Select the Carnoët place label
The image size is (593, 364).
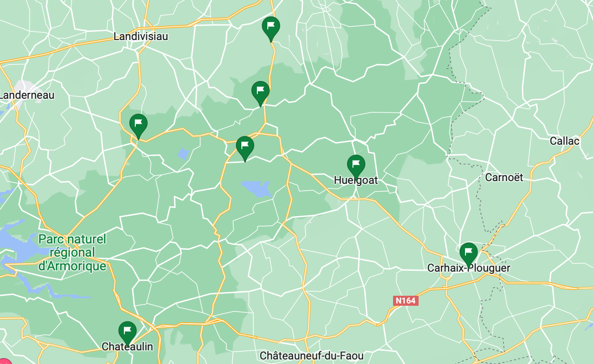point(504,177)
